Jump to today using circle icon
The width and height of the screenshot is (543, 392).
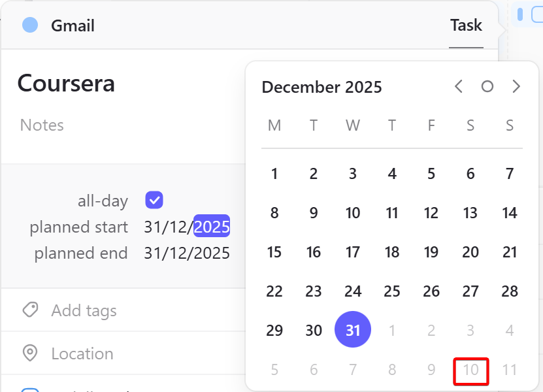tap(487, 87)
